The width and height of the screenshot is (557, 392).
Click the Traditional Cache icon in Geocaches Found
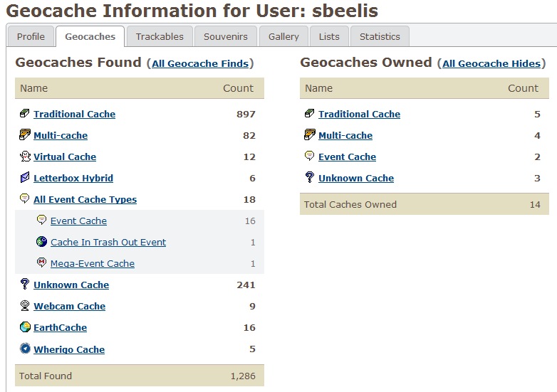tap(25, 114)
